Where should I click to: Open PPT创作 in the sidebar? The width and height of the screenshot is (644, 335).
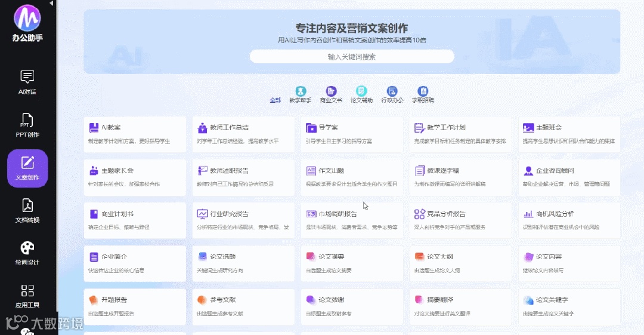coord(27,125)
